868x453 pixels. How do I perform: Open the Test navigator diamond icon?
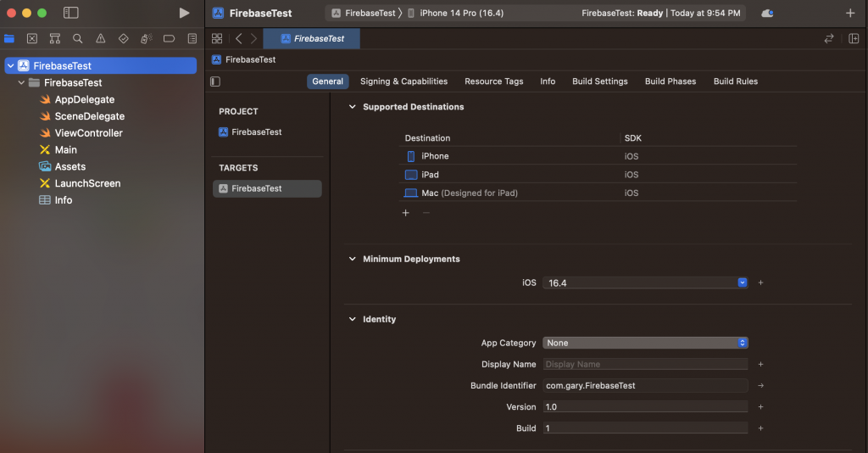(124, 38)
